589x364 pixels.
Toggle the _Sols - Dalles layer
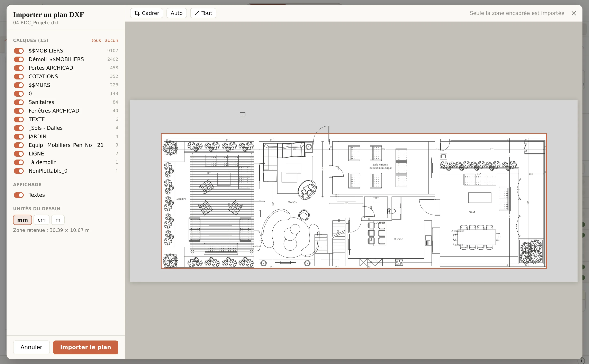point(19,128)
